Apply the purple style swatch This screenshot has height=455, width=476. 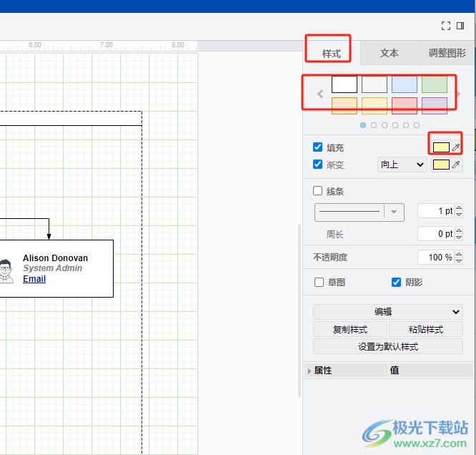(x=435, y=106)
